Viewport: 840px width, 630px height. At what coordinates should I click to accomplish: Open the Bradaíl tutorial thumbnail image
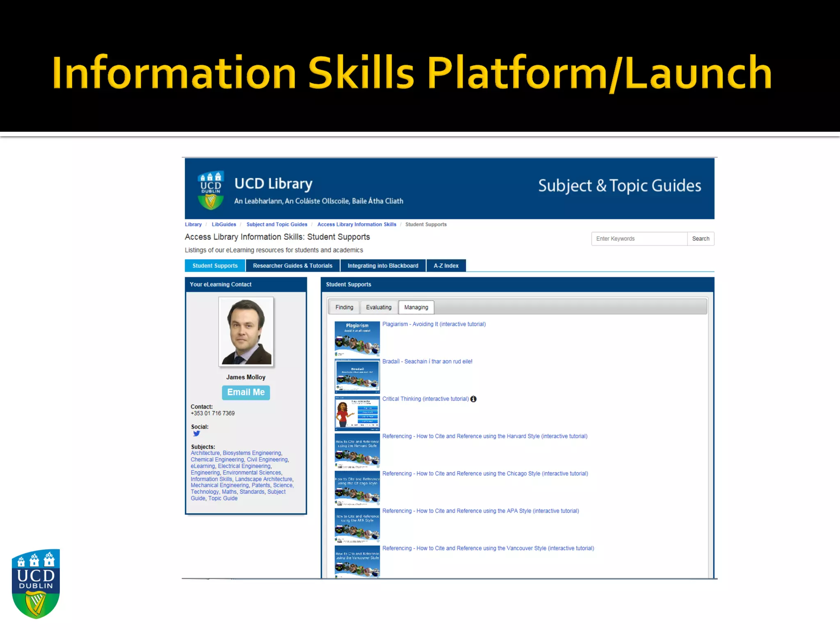(x=357, y=376)
